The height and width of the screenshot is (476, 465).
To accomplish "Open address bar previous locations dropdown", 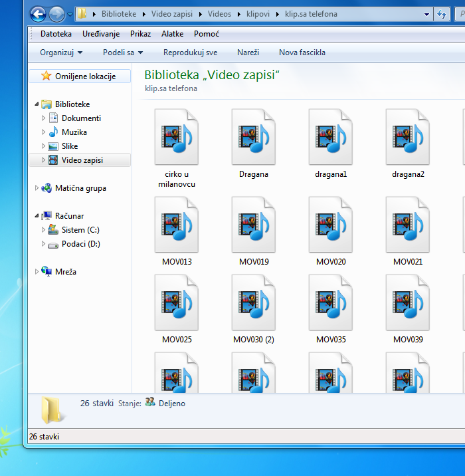I will [426, 14].
